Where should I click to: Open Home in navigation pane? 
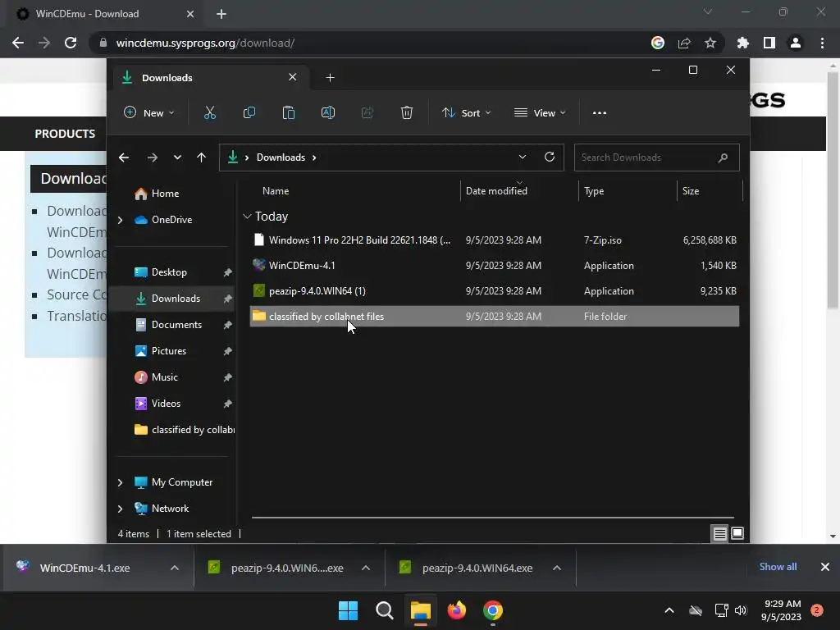click(x=165, y=194)
